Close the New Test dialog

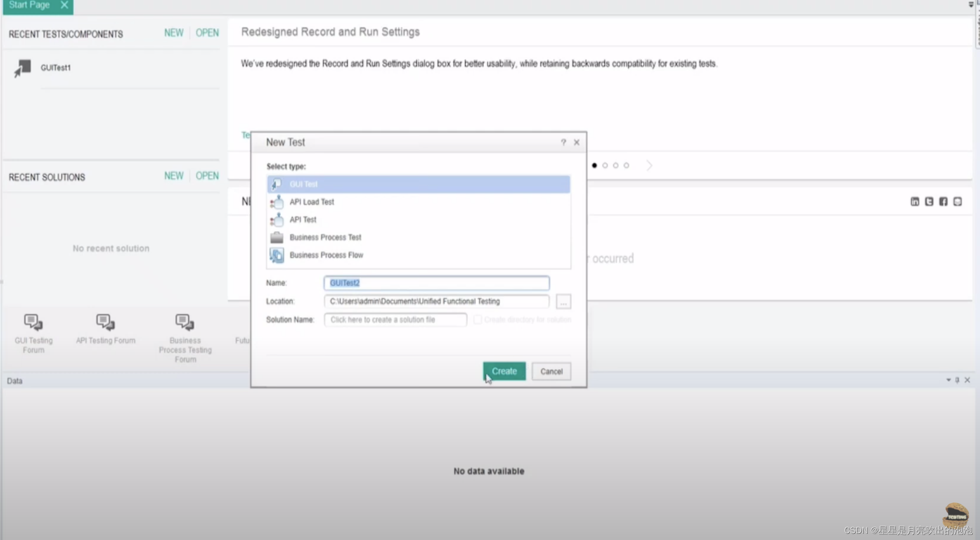click(576, 142)
